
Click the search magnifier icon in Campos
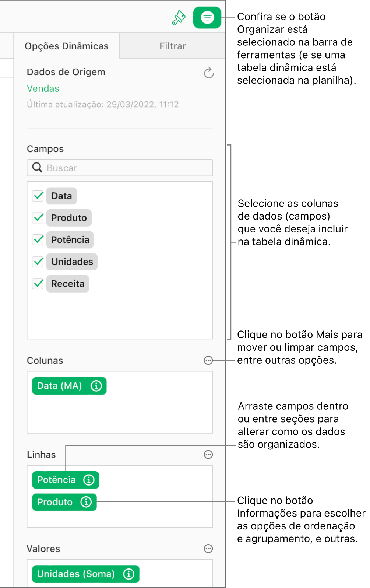[37, 168]
